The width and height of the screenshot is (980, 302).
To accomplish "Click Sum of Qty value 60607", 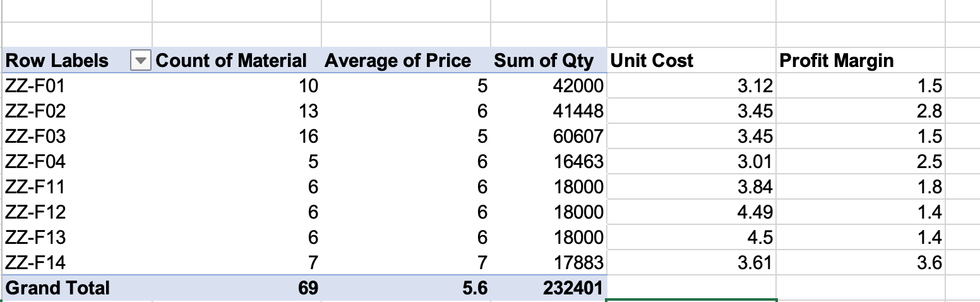I will (578, 136).
